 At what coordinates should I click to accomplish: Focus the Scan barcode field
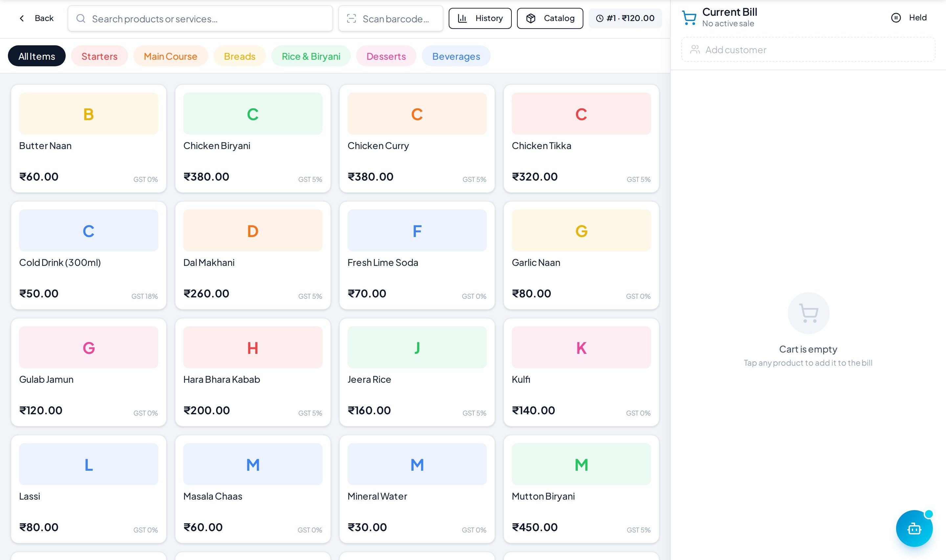tap(391, 18)
